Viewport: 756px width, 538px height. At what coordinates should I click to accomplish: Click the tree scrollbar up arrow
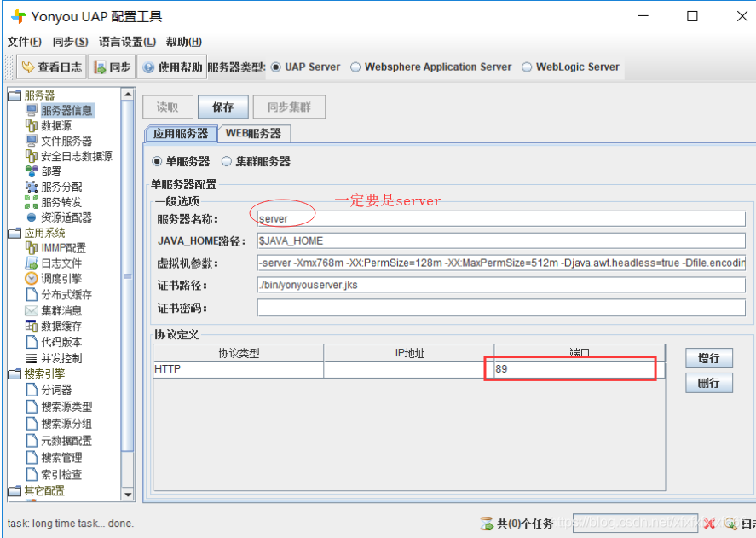[x=128, y=94]
